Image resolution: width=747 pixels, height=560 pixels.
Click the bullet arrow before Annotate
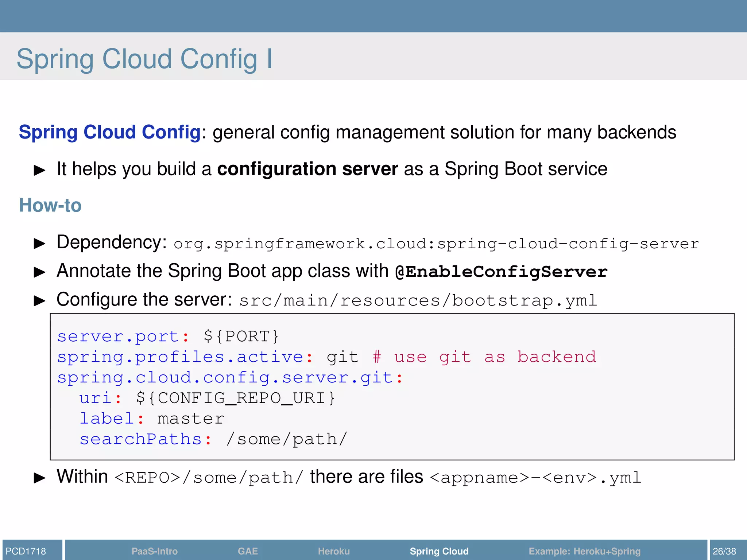[x=39, y=272]
